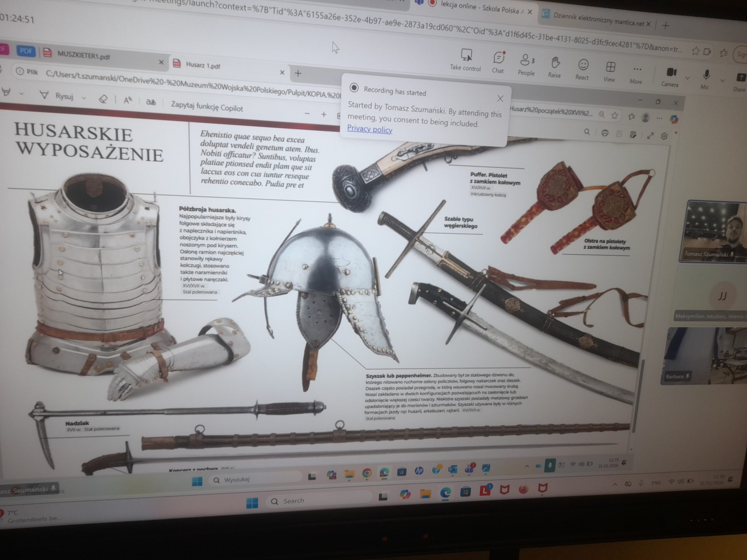Open the Privacy policy link

click(369, 129)
